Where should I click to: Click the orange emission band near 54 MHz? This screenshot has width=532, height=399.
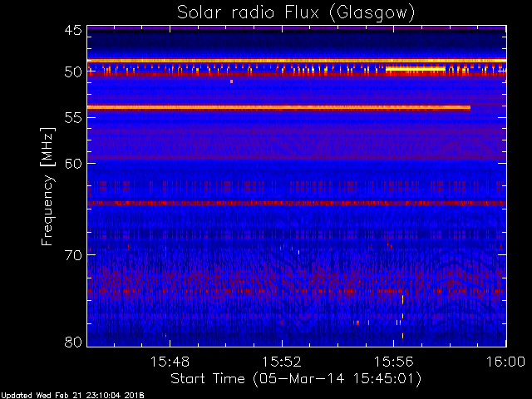(x=279, y=108)
